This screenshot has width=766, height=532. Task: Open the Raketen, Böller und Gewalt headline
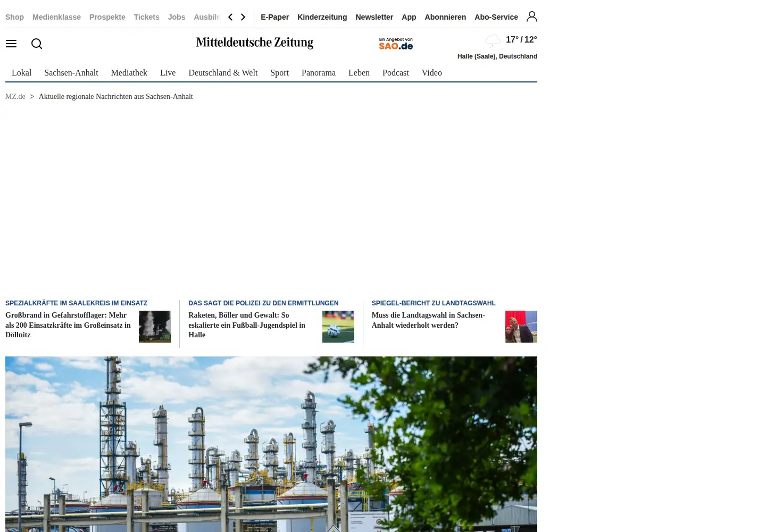click(247, 325)
